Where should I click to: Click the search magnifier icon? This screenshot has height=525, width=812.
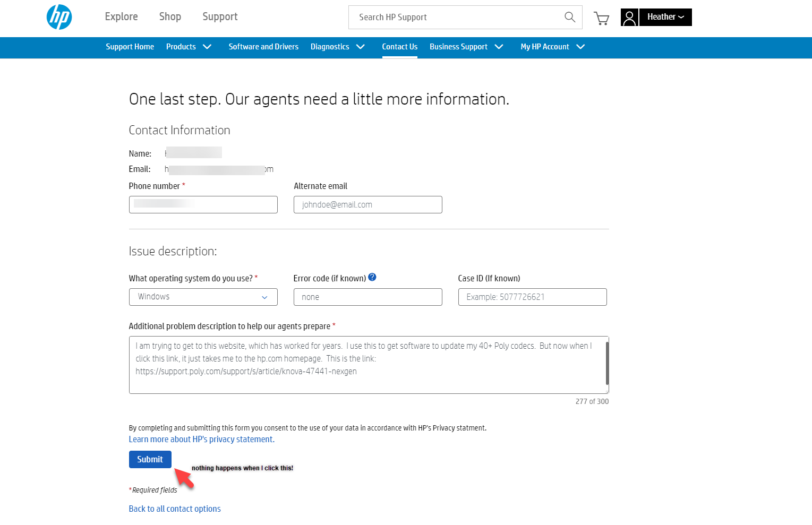pyautogui.click(x=569, y=17)
